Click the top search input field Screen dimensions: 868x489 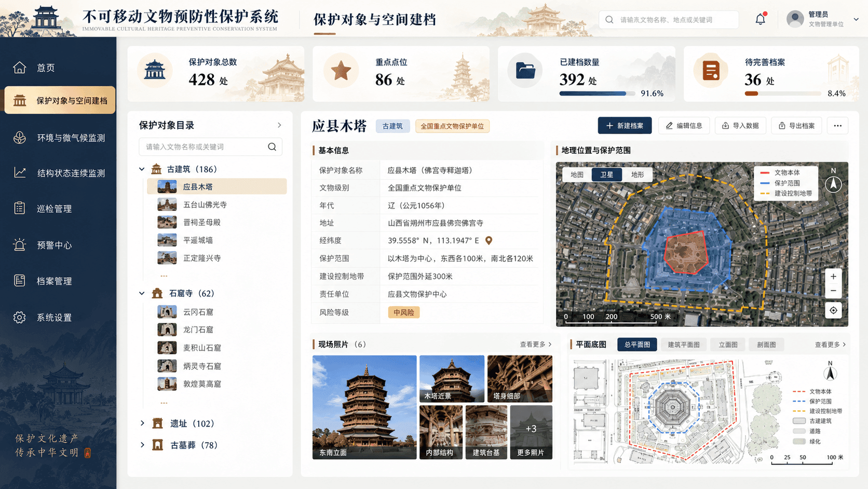pos(669,20)
